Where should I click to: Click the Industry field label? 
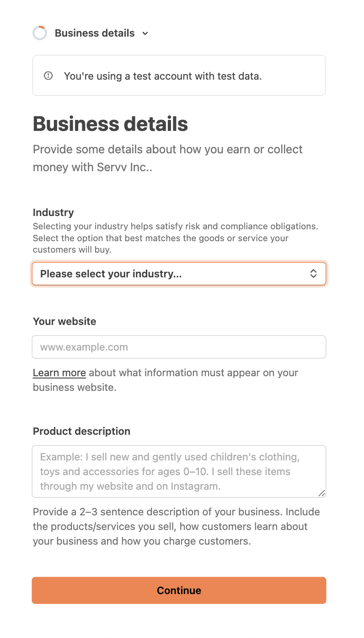pyautogui.click(x=53, y=212)
